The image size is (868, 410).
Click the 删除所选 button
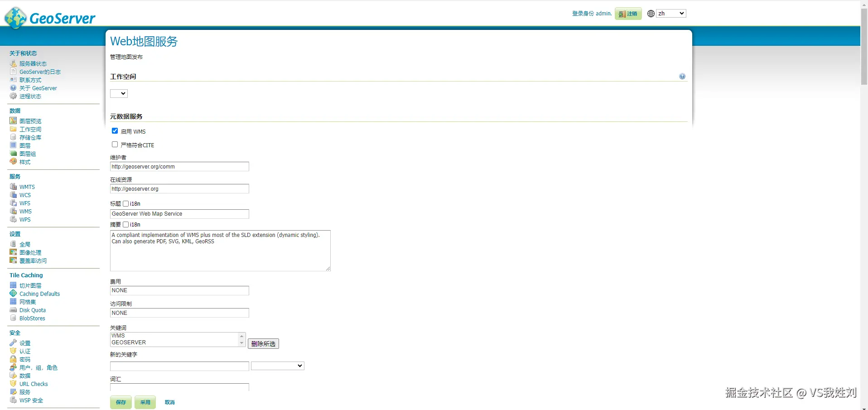point(263,344)
